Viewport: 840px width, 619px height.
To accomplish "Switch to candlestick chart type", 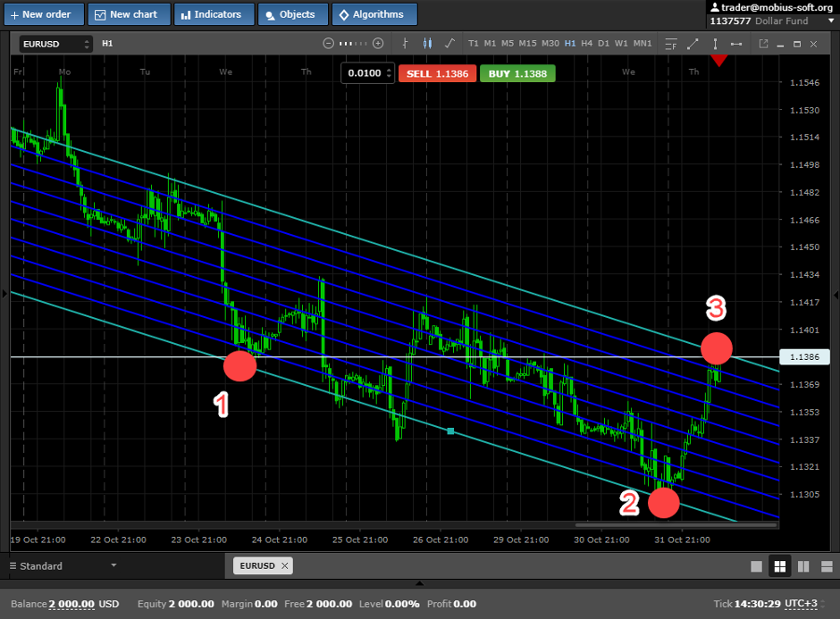I will [x=427, y=44].
